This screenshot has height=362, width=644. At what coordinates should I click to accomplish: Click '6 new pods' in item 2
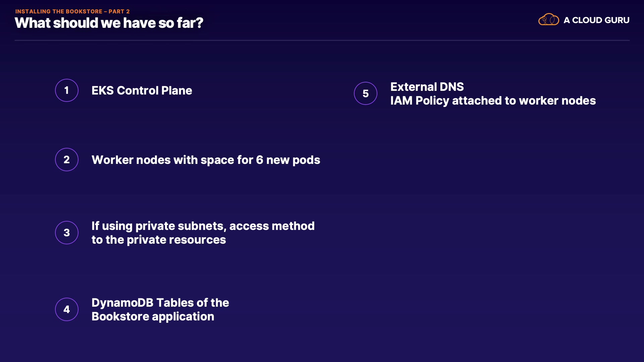pos(288,160)
